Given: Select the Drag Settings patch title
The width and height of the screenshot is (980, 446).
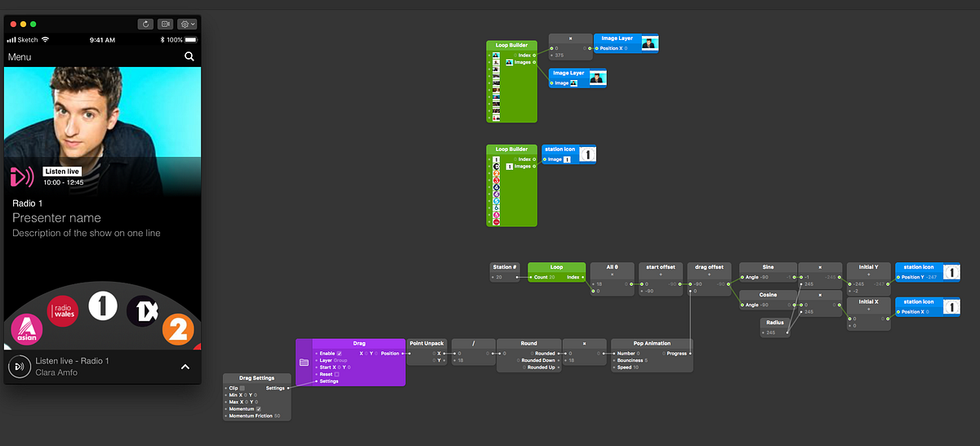Looking at the screenshot, I should (x=257, y=378).
